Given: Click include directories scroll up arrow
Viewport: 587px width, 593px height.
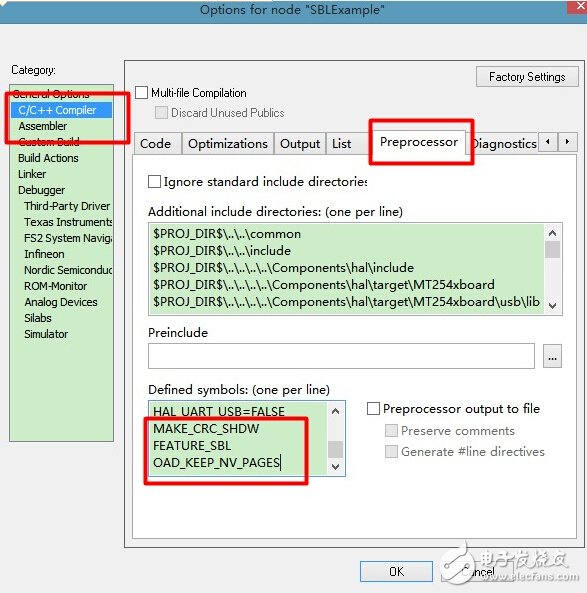Looking at the screenshot, I should click(553, 233).
